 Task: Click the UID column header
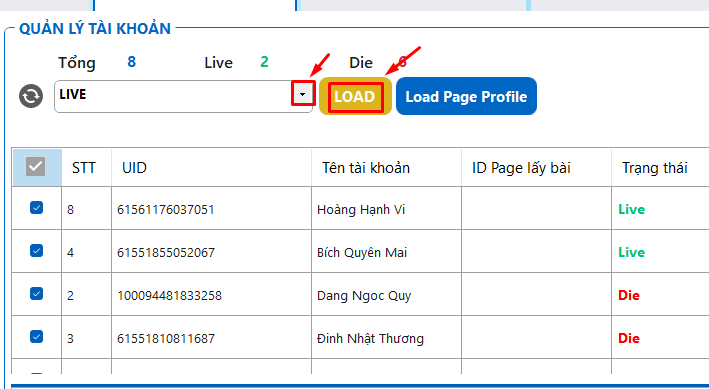pyautogui.click(x=211, y=168)
